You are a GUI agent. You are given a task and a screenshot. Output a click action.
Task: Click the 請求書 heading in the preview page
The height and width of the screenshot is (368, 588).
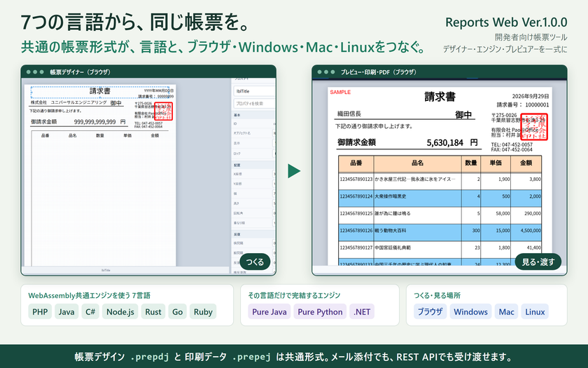pyautogui.click(x=440, y=97)
